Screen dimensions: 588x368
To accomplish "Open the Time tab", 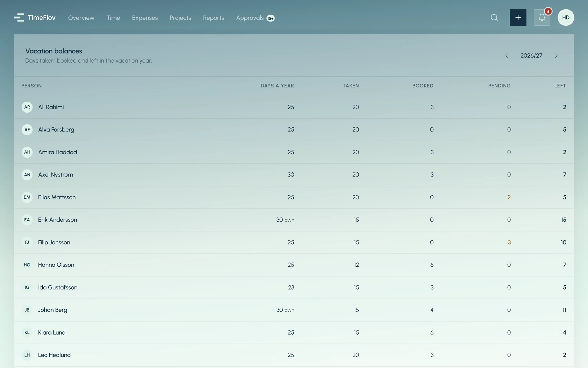I will coord(113,18).
